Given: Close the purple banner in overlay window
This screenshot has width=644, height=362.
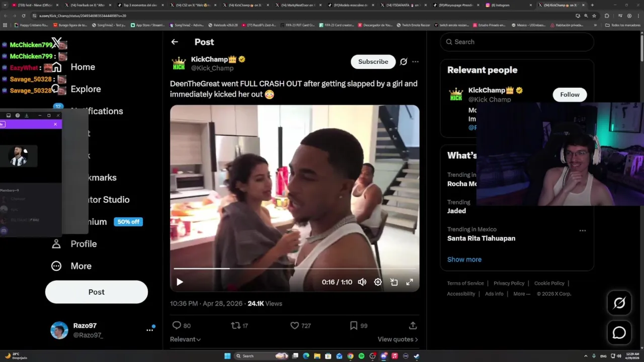Looking at the screenshot, I should [55, 124].
